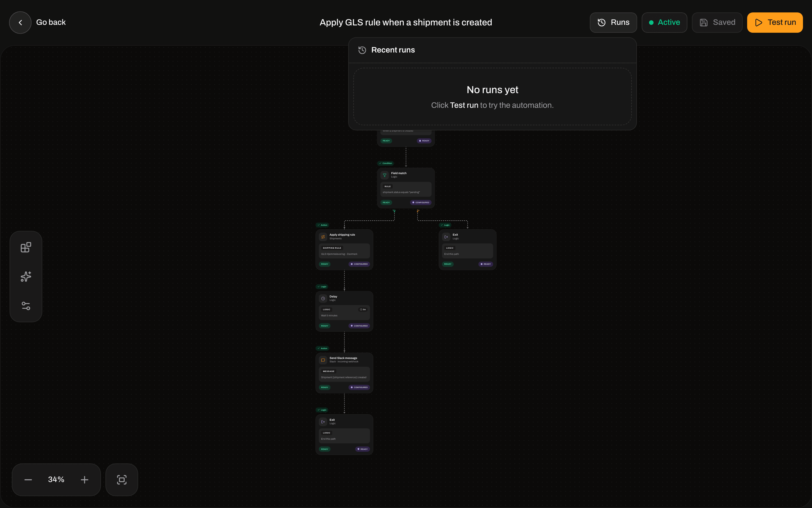
Task: Click the Delay node clock icon
Action: [x=323, y=298]
